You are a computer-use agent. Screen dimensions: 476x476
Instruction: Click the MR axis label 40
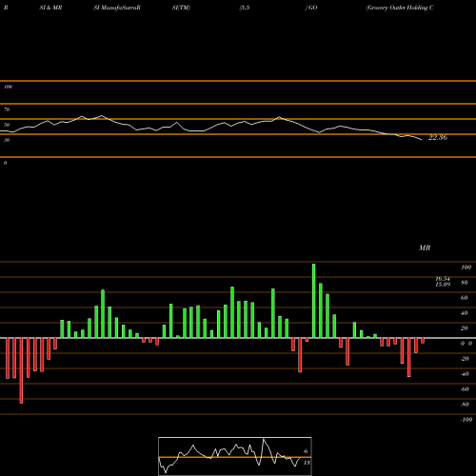[x=465, y=313]
